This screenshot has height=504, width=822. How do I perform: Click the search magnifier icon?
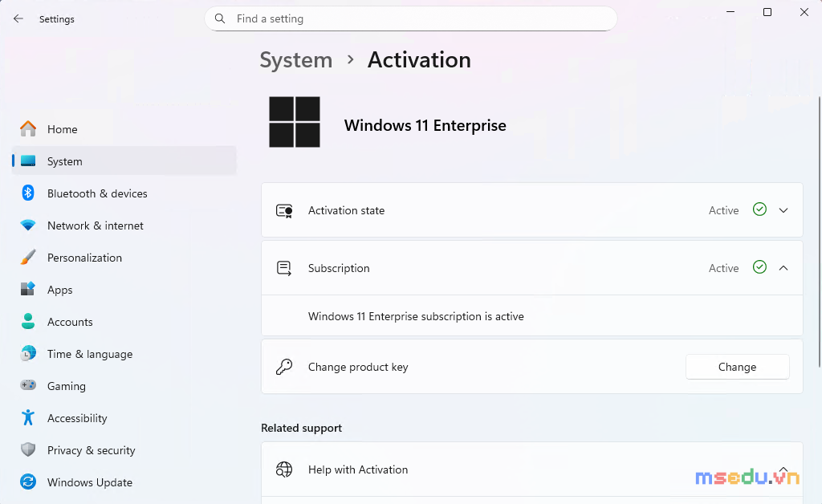(220, 19)
